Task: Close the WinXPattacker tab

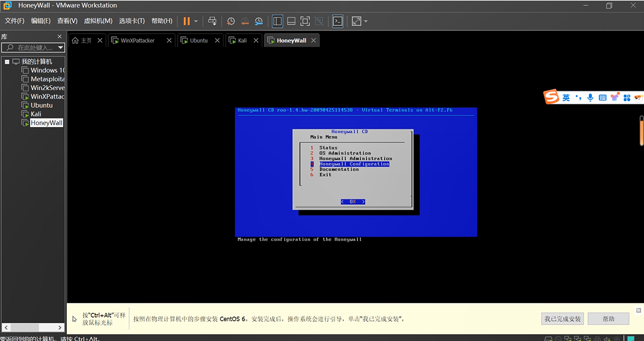Action: (169, 40)
